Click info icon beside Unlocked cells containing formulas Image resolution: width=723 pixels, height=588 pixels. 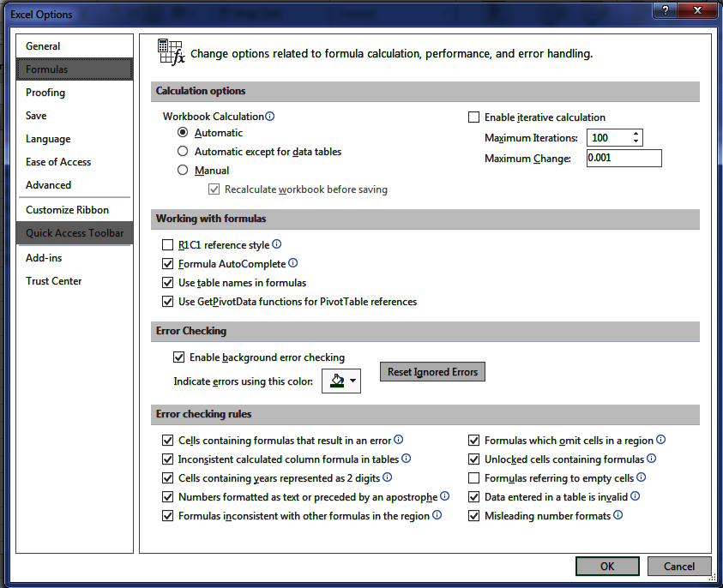click(x=652, y=459)
